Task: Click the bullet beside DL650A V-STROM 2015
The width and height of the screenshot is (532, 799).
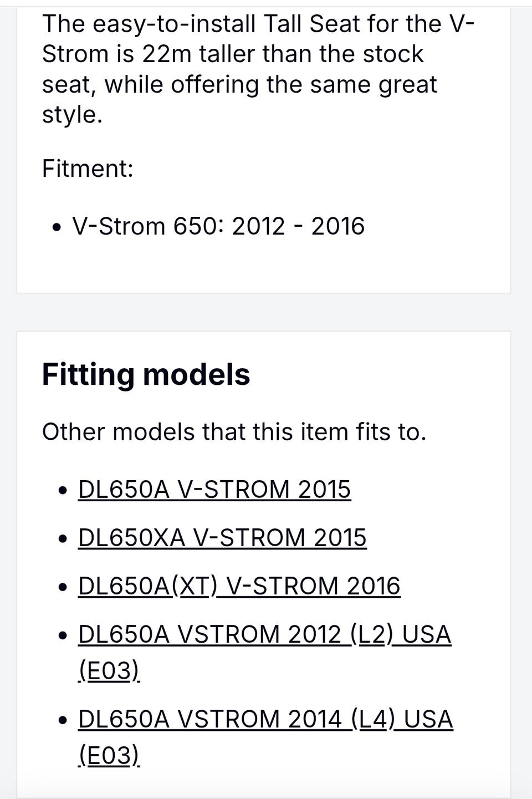Action: click(64, 491)
